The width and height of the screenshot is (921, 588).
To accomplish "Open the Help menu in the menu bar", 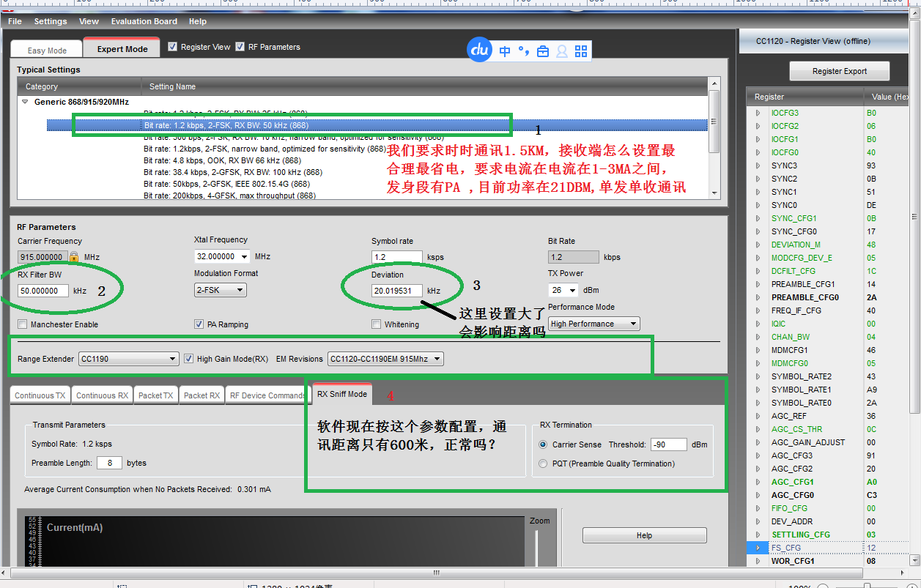I will pos(198,21).
